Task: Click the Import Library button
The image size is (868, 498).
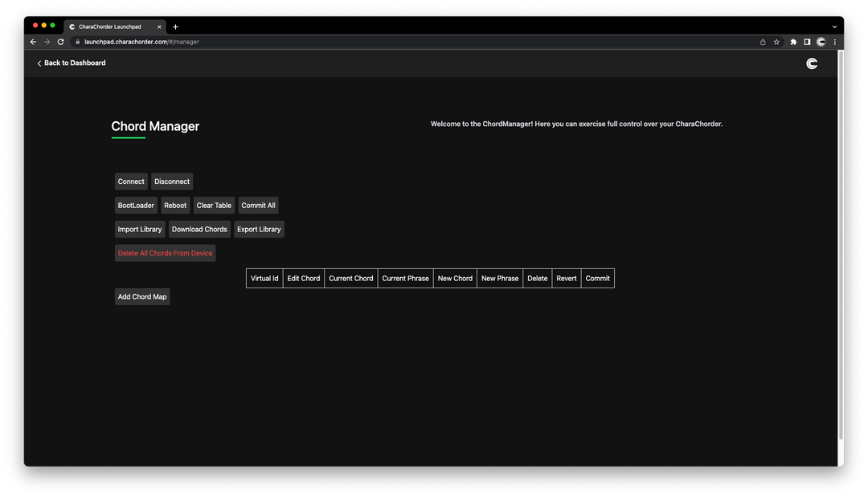Action: 140,229
